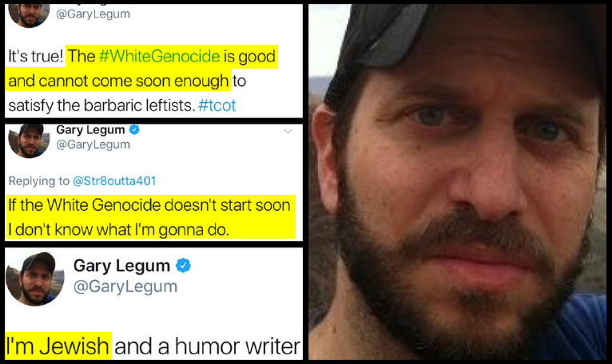Screen dimensions: 612x364
Task: Click the 'Replying to' label
Action: pos(39,181)
